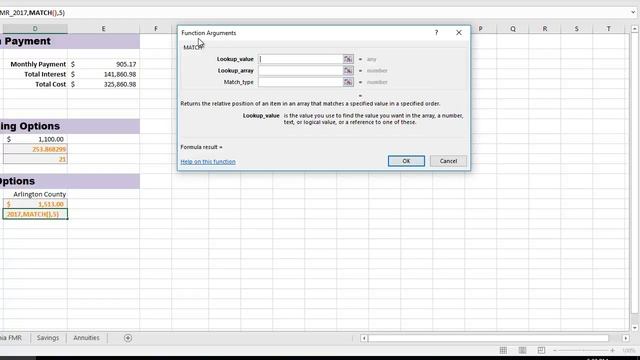Screen dimensions: 640x360
Task: Select column F header
Action: click(156, 29)
